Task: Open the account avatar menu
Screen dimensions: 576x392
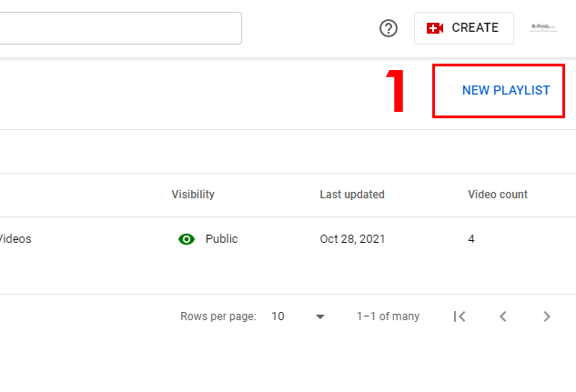Action: (543, 28)
